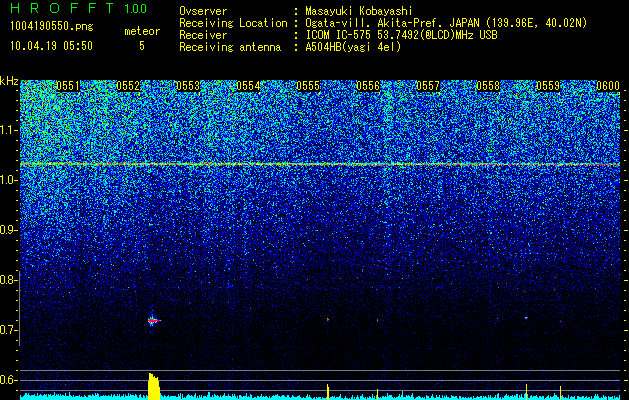Image resolution: width=629 pixels, height=400 pixels.
Task: Click the date stamp 10.04.19 05:50
Action: click(51, 46)
